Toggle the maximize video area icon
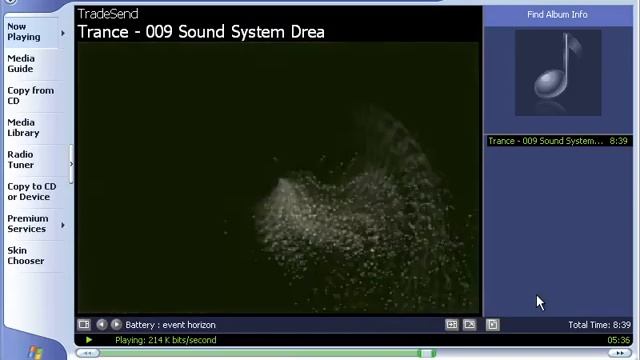Image resolution: width=640 pixels, height=360 pixels. click(x=451, y=324)
